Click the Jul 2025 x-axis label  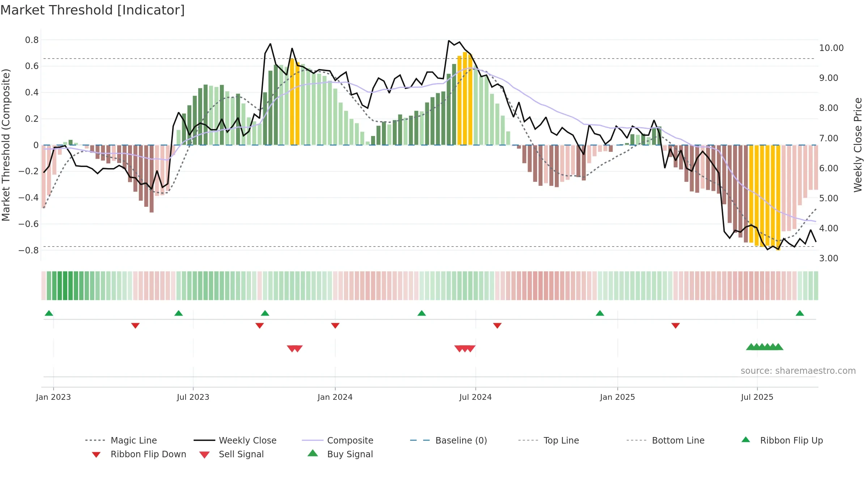click(757, 397)
